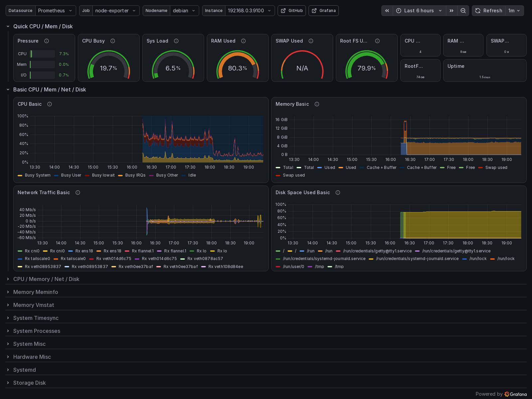Open the Grafana link button

324,11
